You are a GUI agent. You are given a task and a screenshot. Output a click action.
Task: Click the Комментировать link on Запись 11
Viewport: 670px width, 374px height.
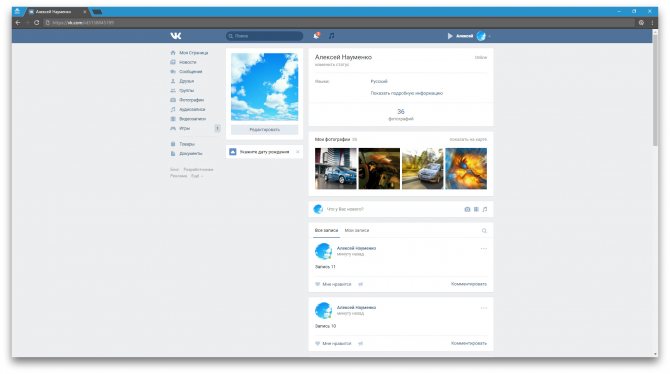point(469,284)
